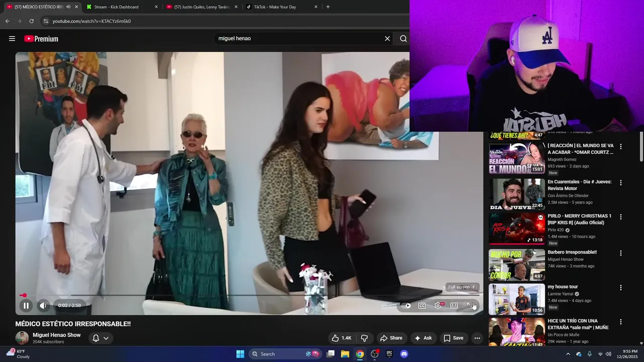Click the YouTube search magnifier button

pos(403,39)
